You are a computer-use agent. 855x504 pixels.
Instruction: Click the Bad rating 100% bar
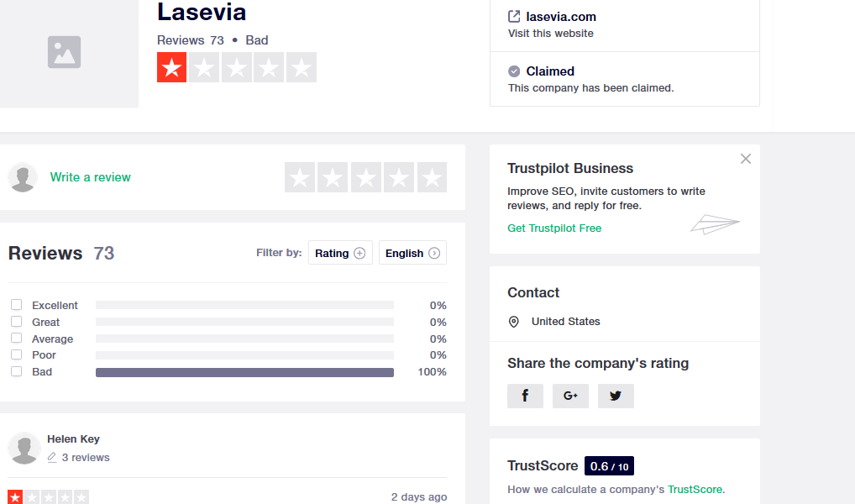pyautogui.click(x=244, y=372)
